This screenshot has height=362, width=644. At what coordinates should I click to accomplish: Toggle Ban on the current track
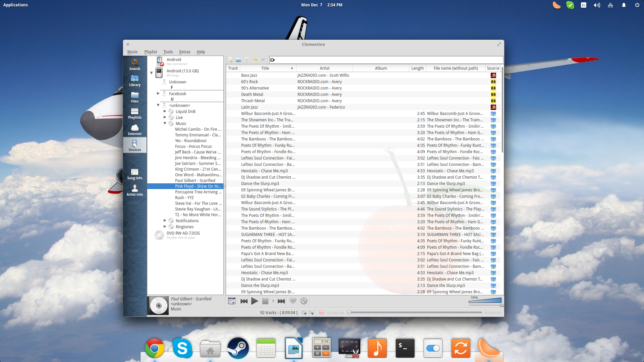click(304, 301)
